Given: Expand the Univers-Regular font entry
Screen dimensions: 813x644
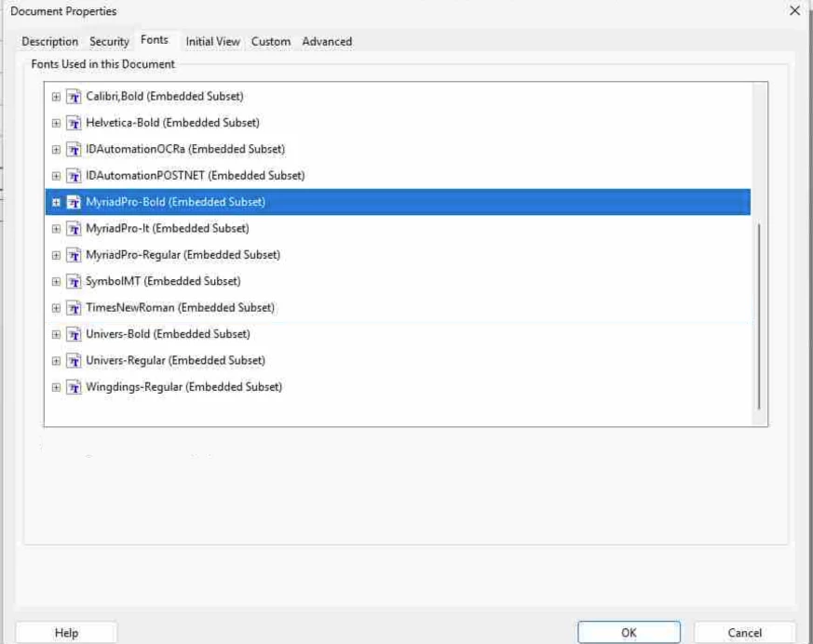Looking at the screenshot, I should (x=56, y=361).
